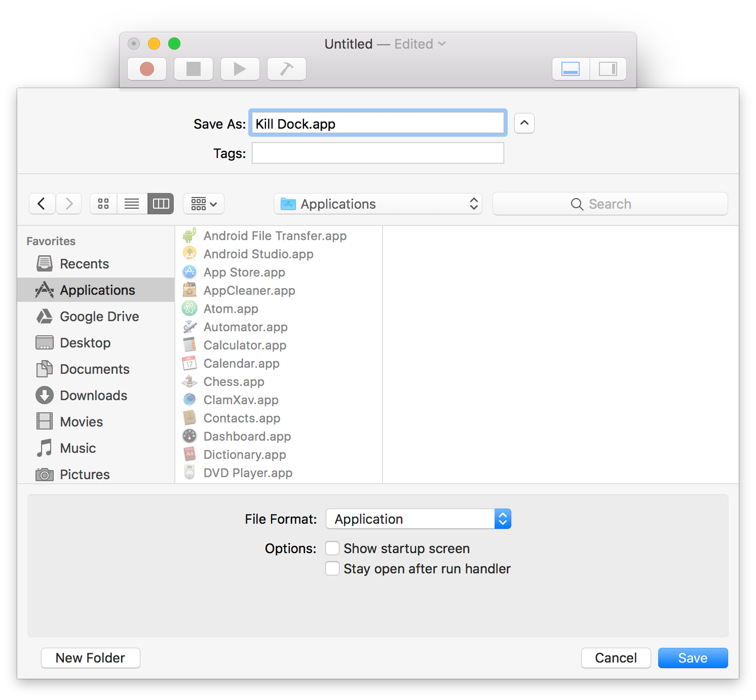Select the Android File Transfer.app file name
Screen dimensions: 756x700
pos(275,236)
